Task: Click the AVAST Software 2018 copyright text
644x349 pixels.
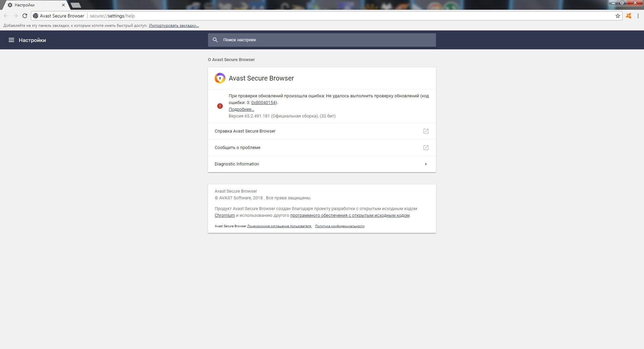Action: coord(263,198)
